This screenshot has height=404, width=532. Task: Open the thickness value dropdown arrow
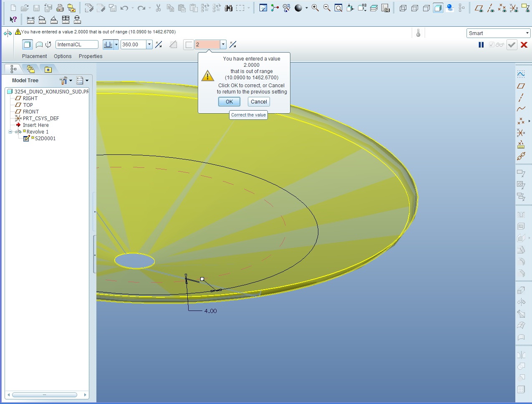click(x=223, y=44)
